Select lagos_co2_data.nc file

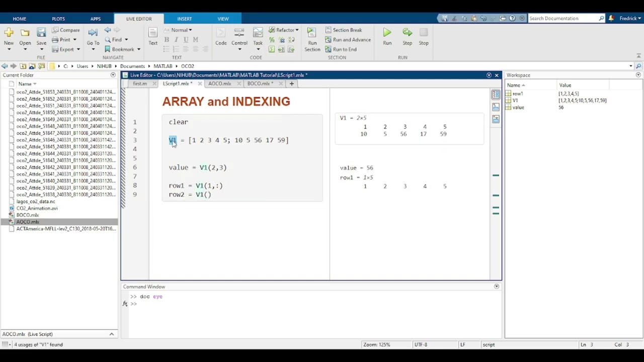point(36,202)
